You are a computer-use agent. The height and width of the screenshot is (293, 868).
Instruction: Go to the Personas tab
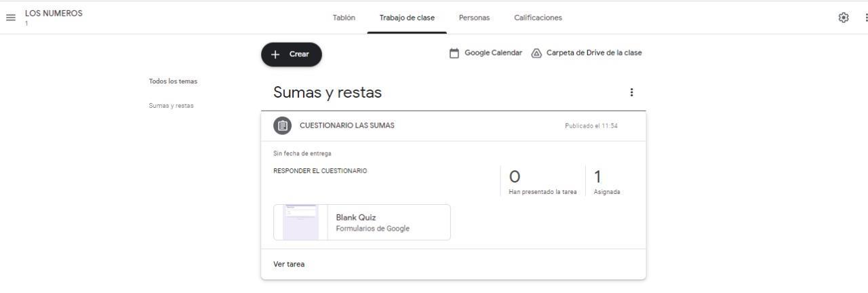pos(474,18)
